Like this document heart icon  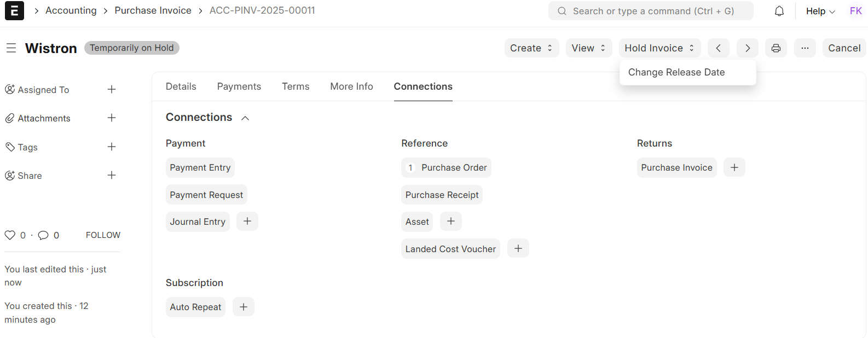tap(10, 235)
